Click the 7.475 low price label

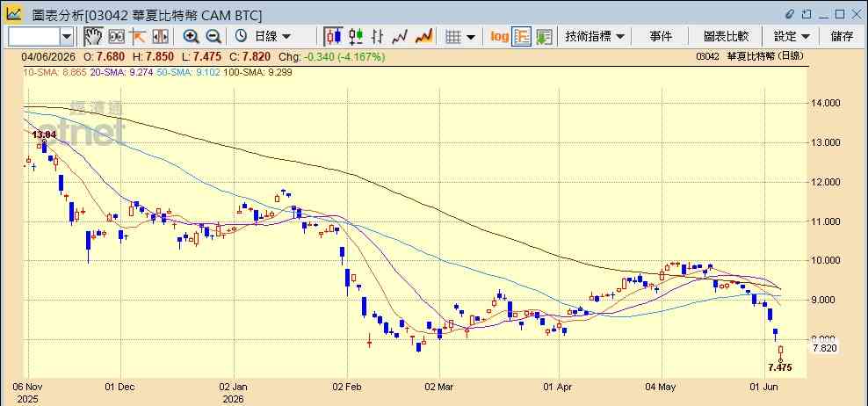click(780, 367)
